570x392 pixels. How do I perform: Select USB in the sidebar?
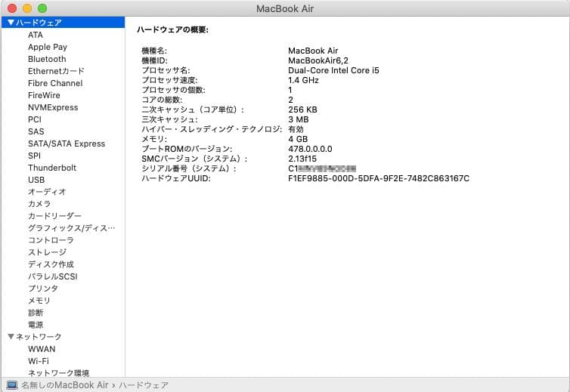click(36, 180)
